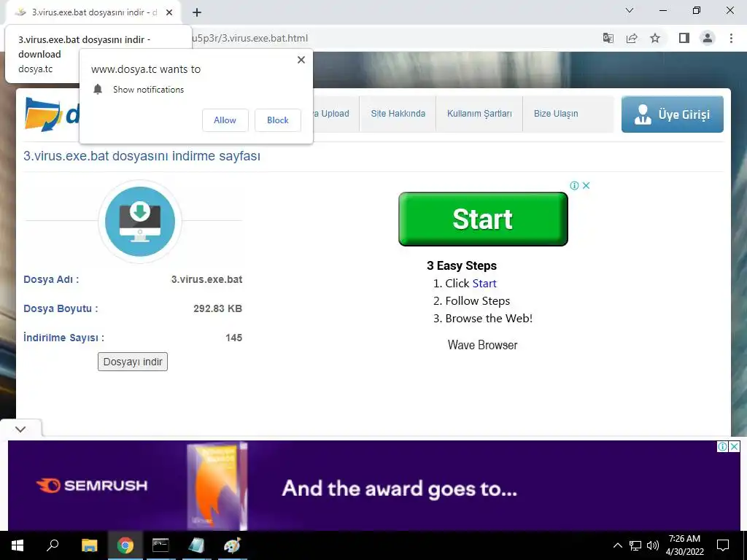Click the 'Browse the Web!' ad line
The width and height of the screenshot is (747, 560).
pyautogui.click(x=489, y=319)
